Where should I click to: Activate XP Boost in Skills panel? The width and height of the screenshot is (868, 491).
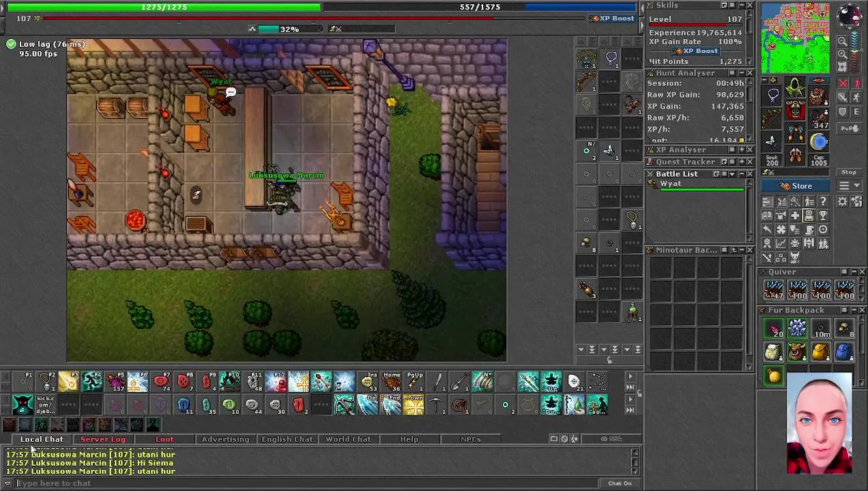coord(696,51)
